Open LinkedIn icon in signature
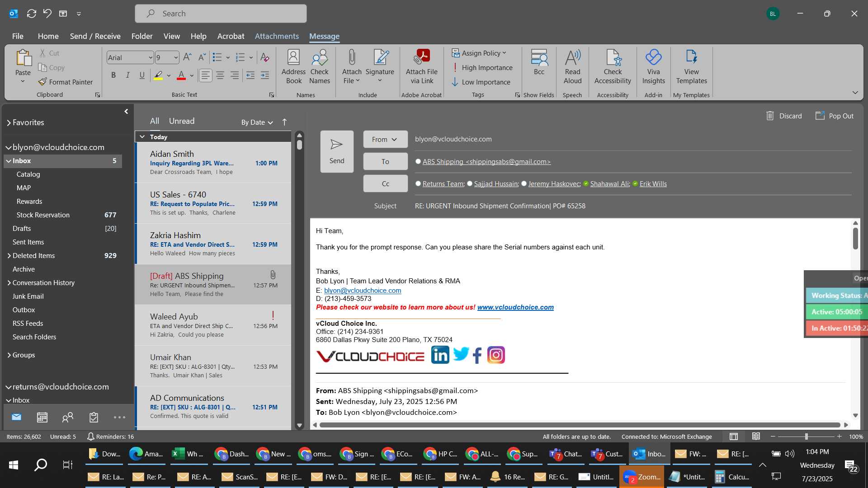868x488 pixels. click(440, 355)
